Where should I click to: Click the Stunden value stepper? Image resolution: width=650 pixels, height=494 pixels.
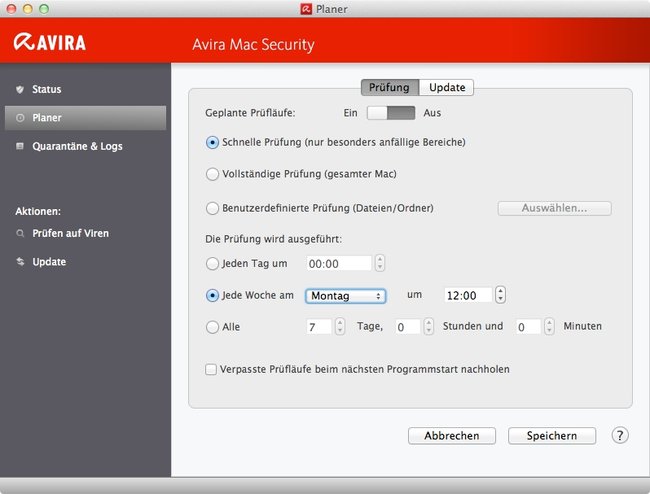429,327
